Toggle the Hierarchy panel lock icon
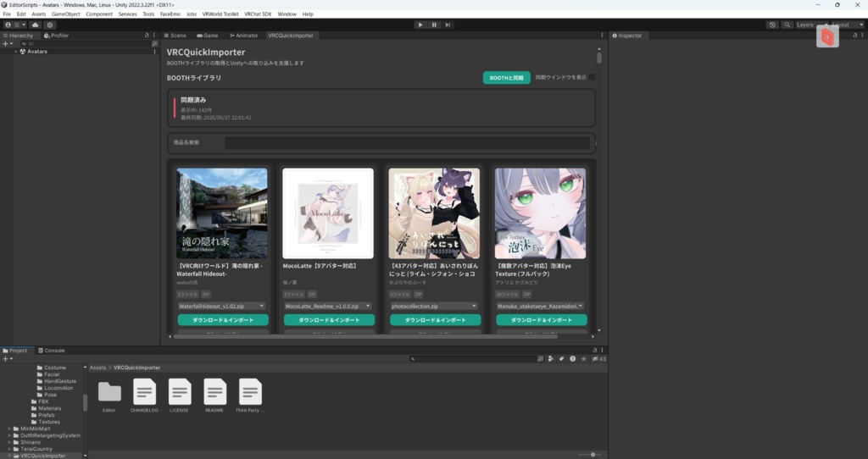The height and width of the screenshot is (459, 868). [147, 35]
